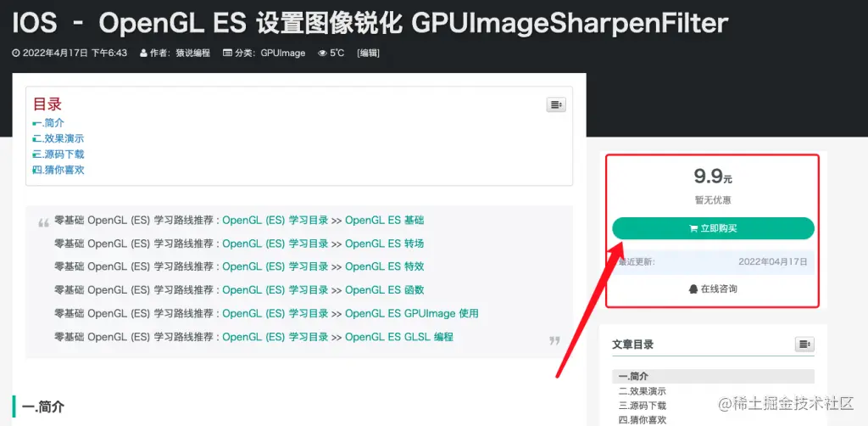Image resolution: width=868 pixels, height=426 pixels.
Task: Click the 9.9元 price text
Action: (x=713, y=177)
